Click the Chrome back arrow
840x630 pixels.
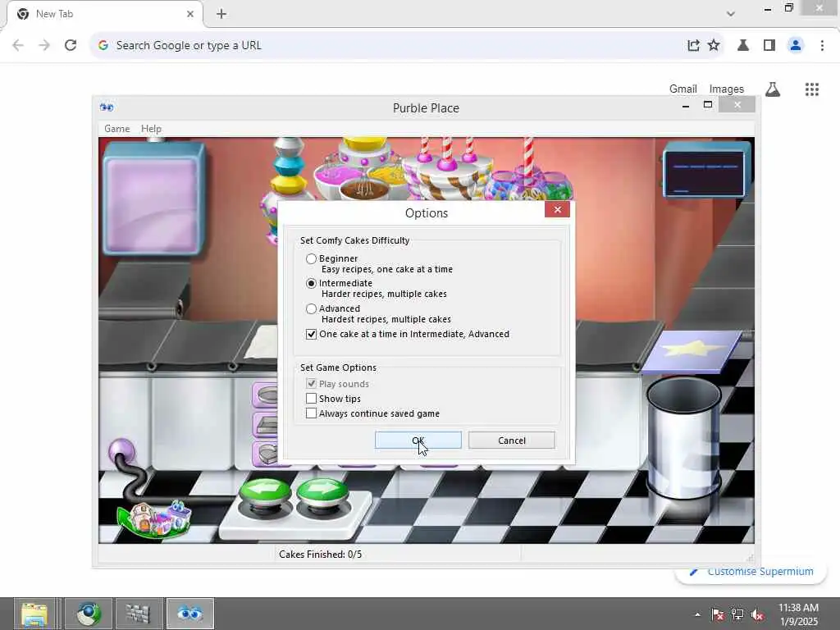[18, 46]
